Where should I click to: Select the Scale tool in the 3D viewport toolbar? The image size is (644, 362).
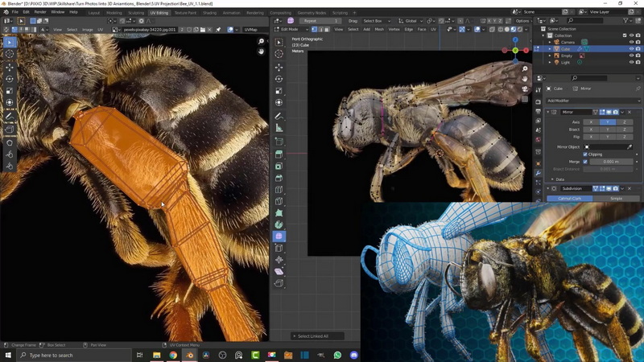click(x=279, y=91)
